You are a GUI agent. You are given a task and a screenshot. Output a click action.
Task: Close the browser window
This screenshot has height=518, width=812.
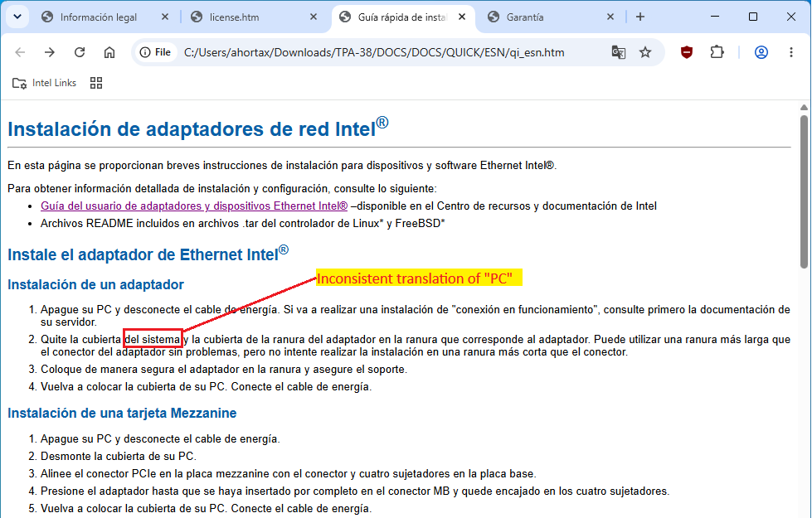point(790,17)
